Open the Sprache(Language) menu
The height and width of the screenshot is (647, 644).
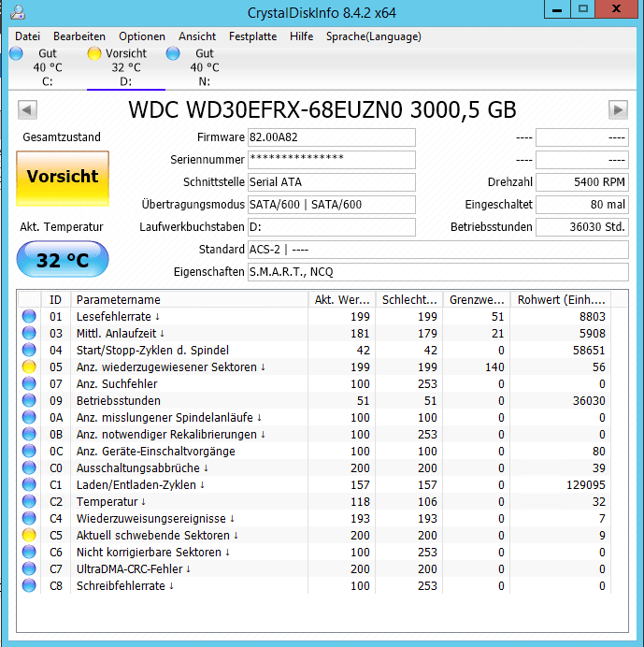(373, 36)
